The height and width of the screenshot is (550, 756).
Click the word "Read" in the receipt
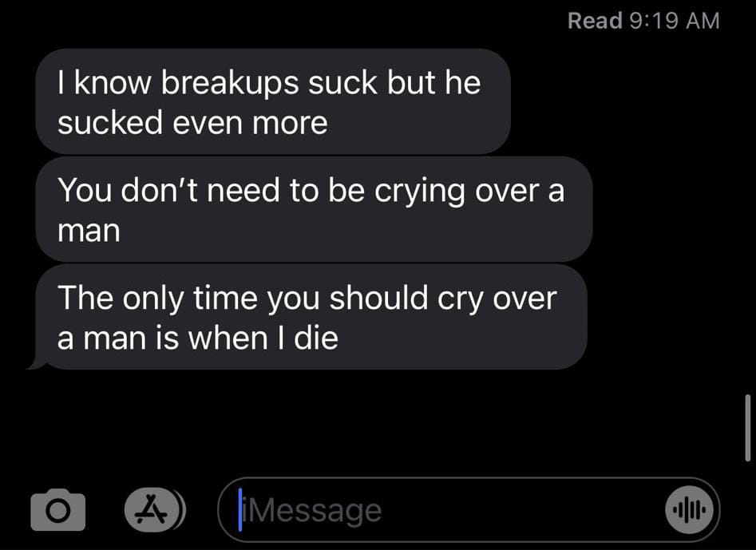coord(595,21)
